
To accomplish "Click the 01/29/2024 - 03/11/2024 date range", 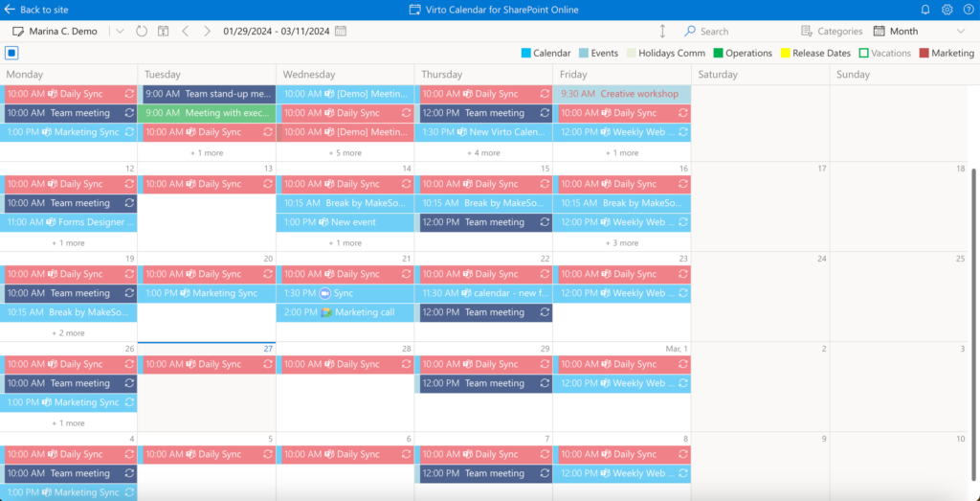I will [277, 32].
